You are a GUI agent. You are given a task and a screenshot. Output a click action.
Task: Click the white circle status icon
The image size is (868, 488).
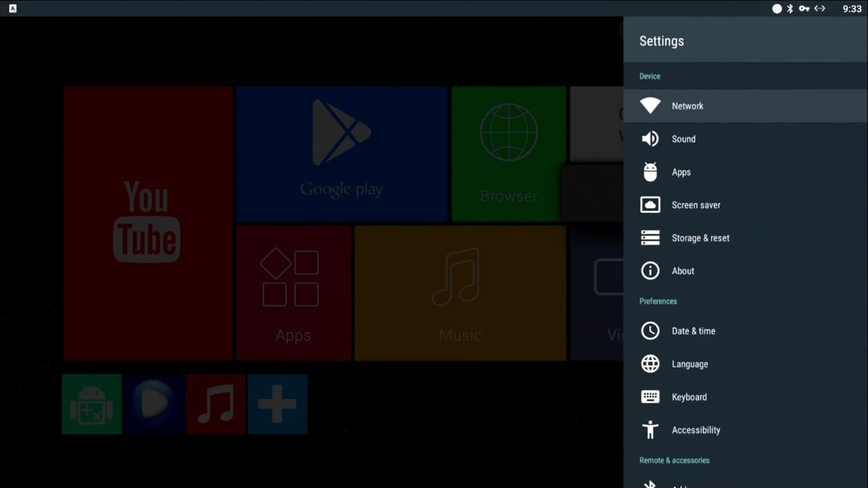click(777, 9)
